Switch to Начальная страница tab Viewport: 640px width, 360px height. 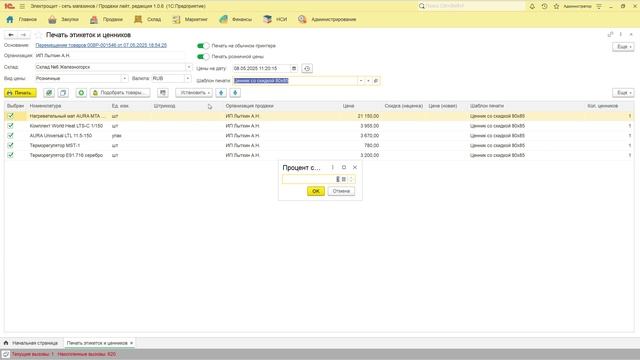[x=31, y=343]
